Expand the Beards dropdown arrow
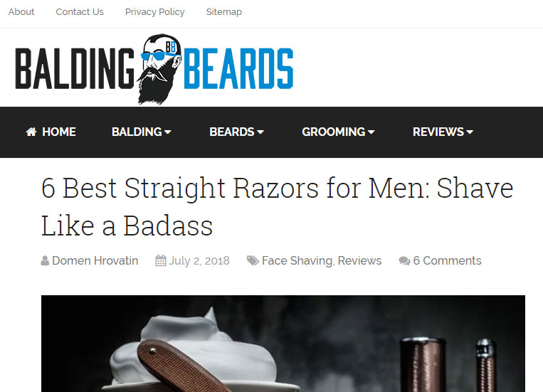This screenshot has height=392, width=543. [x=260, y=132]
